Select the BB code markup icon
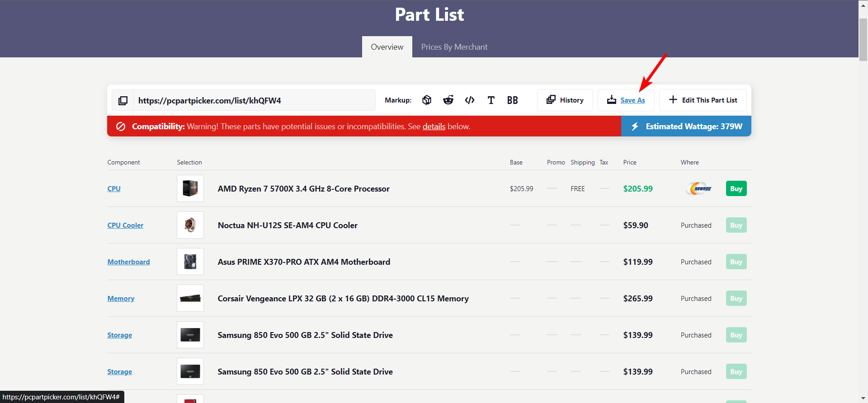Screen dimensions: 868x403 (x=512, y=100)
